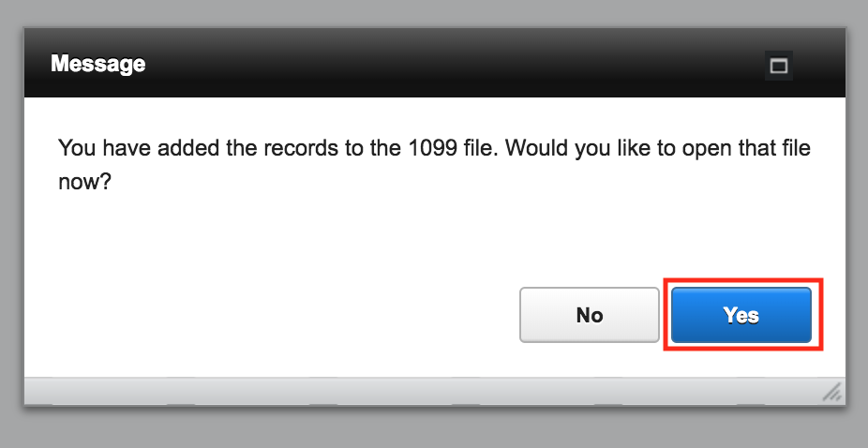
Task: Click the word "now?" in the message
Action: click(x=84, y=182)
